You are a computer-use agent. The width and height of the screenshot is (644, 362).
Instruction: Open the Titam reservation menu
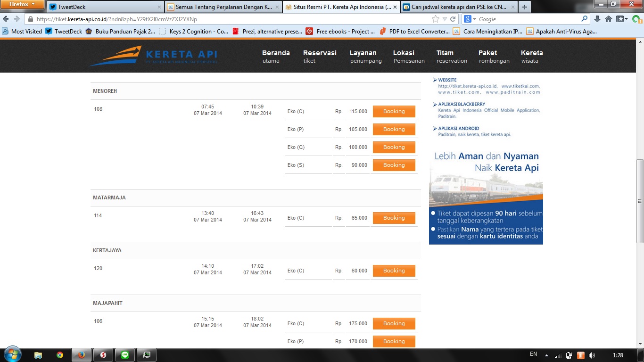click(x=452, y=56)
